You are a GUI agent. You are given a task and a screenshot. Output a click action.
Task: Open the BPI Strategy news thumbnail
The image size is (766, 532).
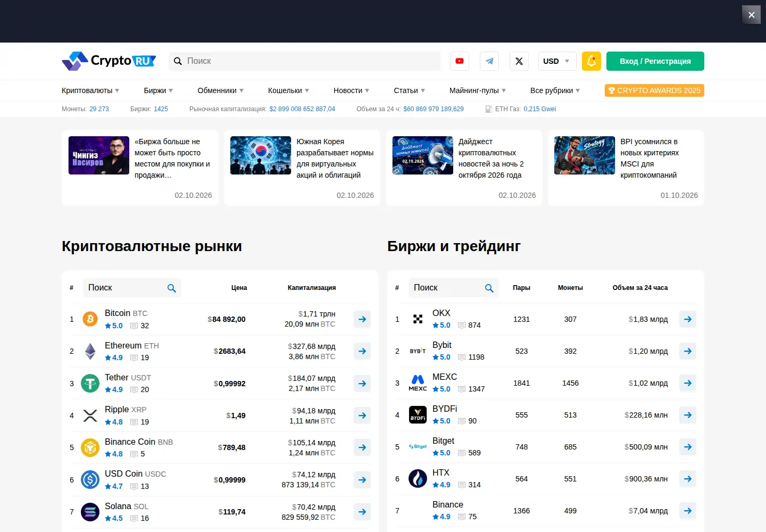pyautogui.click(x=585, y=155)
